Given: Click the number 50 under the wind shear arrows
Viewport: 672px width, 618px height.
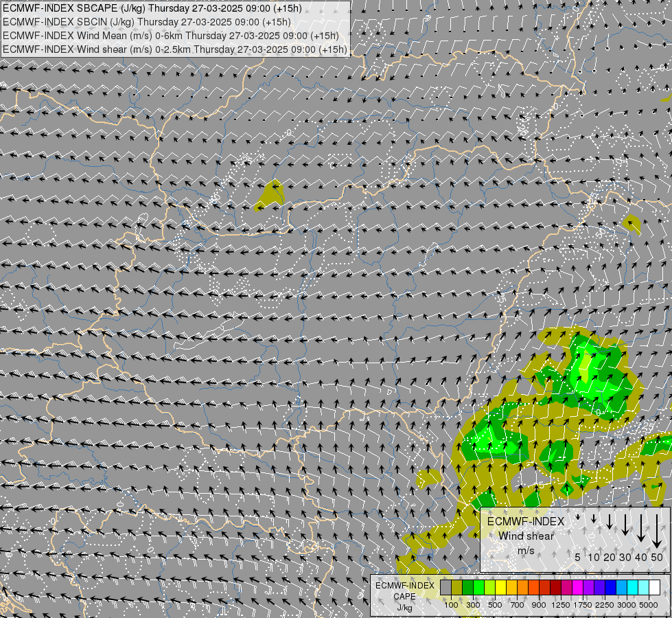Looking at the screenshot, I should (x=657, y=557).
